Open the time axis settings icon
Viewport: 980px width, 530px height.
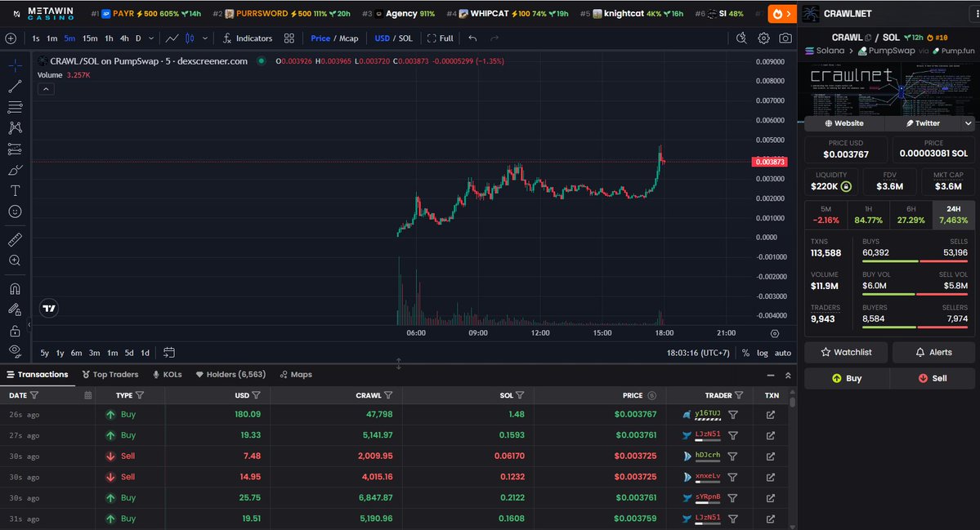tap(775, 333)
